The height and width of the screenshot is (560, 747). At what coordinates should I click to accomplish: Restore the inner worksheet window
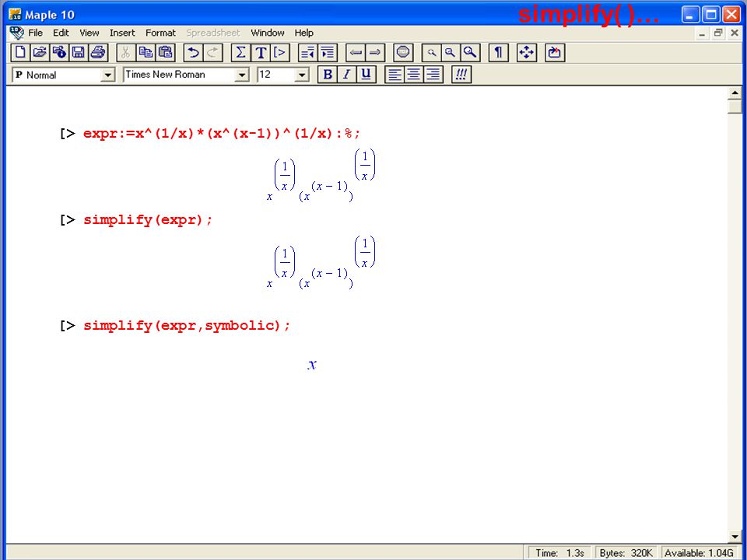tap(718, 33)
